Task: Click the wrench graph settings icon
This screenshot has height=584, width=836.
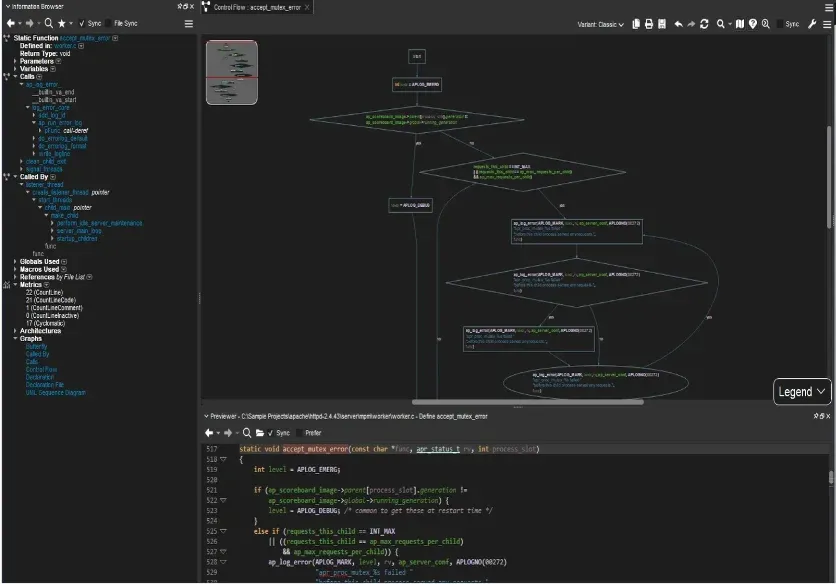Action: tap(812, 24)
